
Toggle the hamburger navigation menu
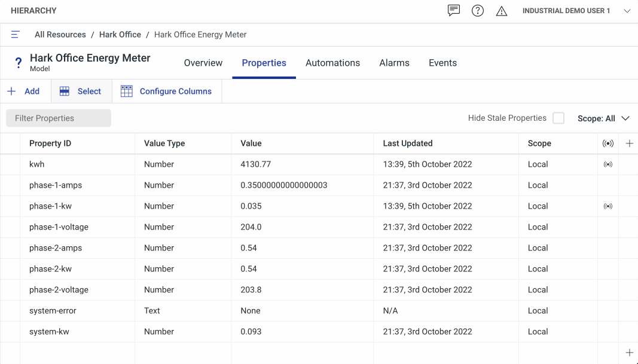point(15,35)
